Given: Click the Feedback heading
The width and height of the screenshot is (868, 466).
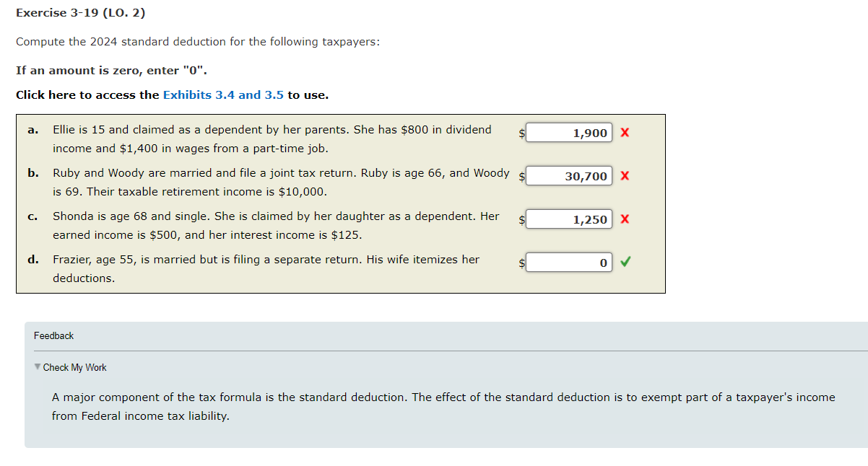Looking at the screenshot, I should (53, 335).
